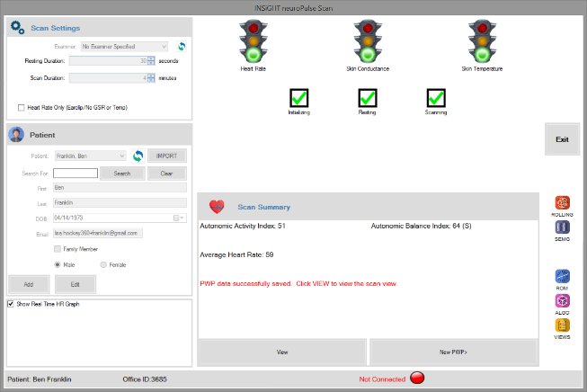Image resolution: width=587 pixels, height=392 pixels.
Task: Click the red Not Connected indicator
Action: [x=417, y=378]
